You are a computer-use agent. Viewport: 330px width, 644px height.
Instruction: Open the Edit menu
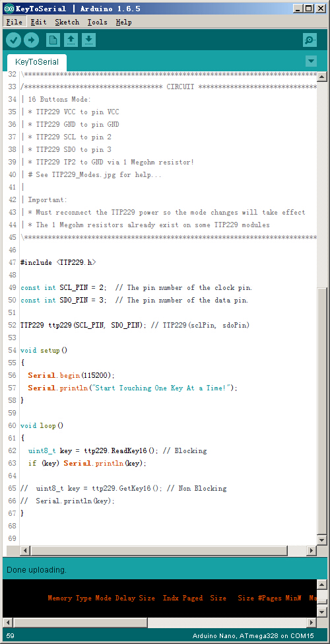pyautogui.click(x=38, y=22)
